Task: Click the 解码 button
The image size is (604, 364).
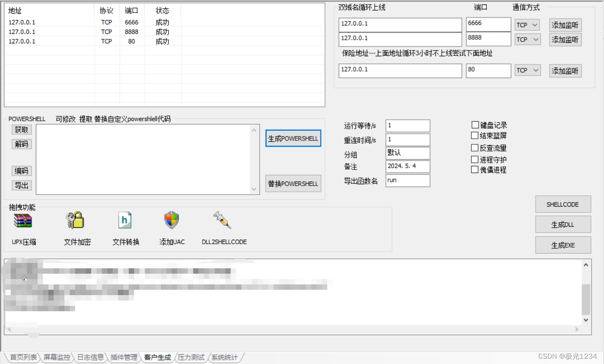Action: (x=21, y=144)
